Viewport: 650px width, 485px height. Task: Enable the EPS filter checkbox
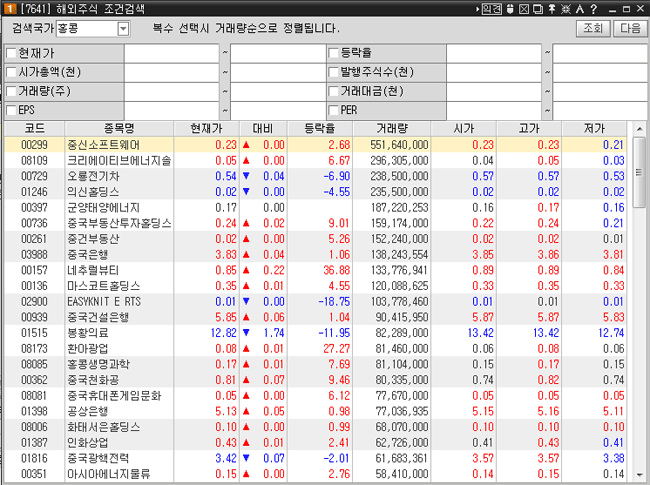point(11,110)
